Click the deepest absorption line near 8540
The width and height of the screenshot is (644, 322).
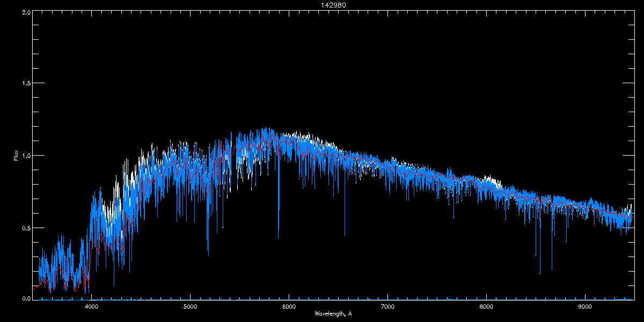[x=540, y=273]
